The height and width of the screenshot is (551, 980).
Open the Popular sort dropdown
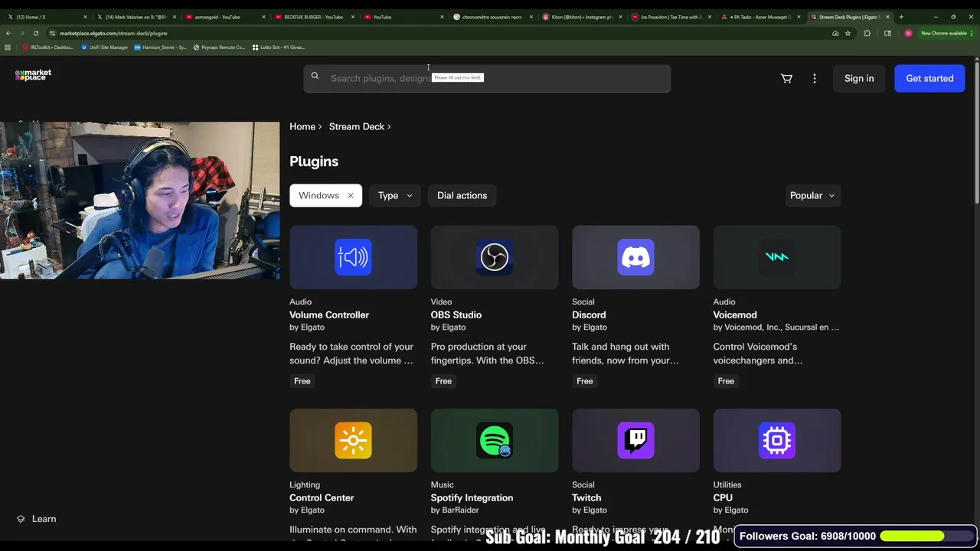click(x=812, y=195)
